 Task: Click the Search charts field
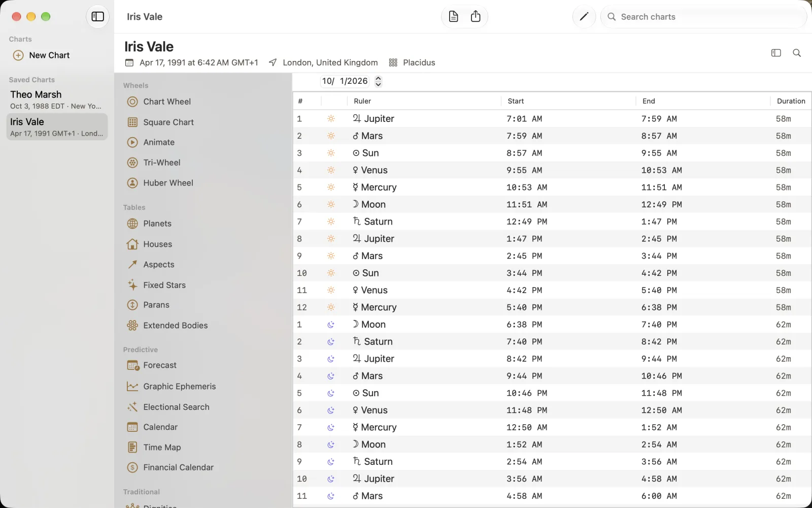704,17
